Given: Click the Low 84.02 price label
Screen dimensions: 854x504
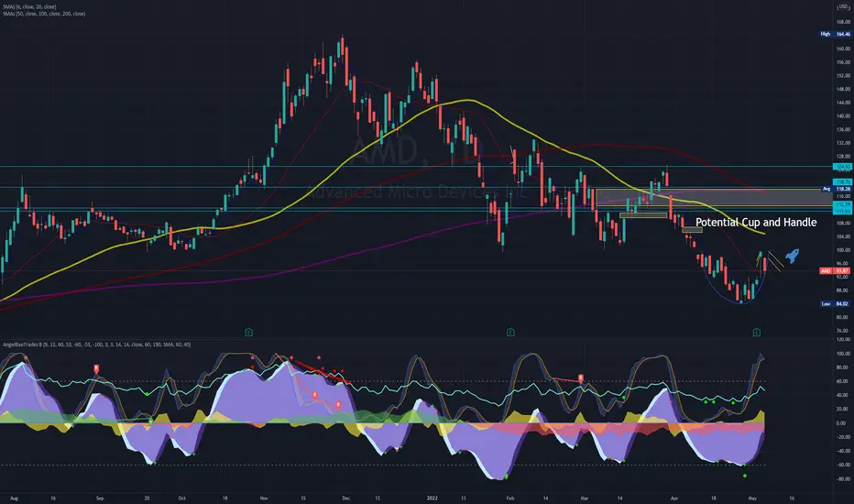Looking at the screenshot, I should [x=836, y=303].
